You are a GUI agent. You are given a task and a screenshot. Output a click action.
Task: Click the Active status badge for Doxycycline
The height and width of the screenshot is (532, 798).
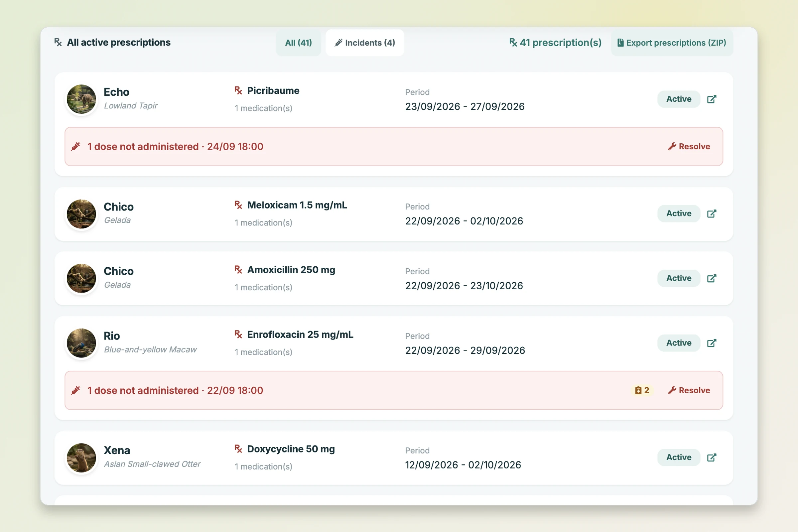pyautogui.click(x=679, y=458)
